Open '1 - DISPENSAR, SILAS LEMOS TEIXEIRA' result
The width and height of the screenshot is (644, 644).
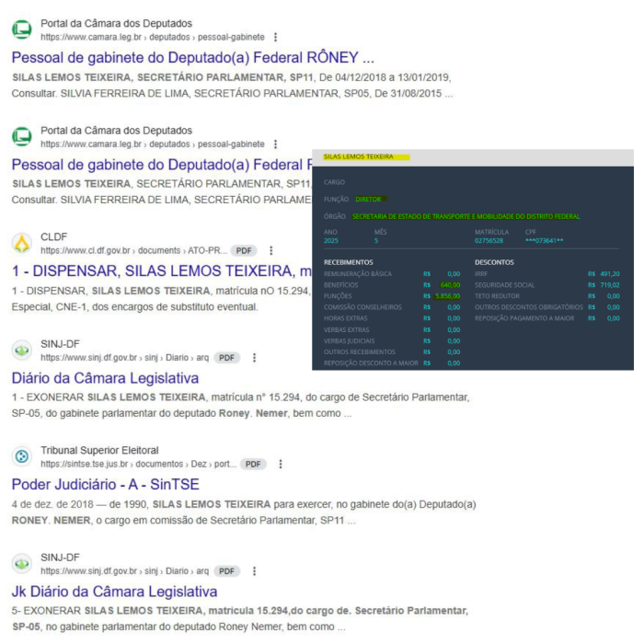tap(162, 271)
